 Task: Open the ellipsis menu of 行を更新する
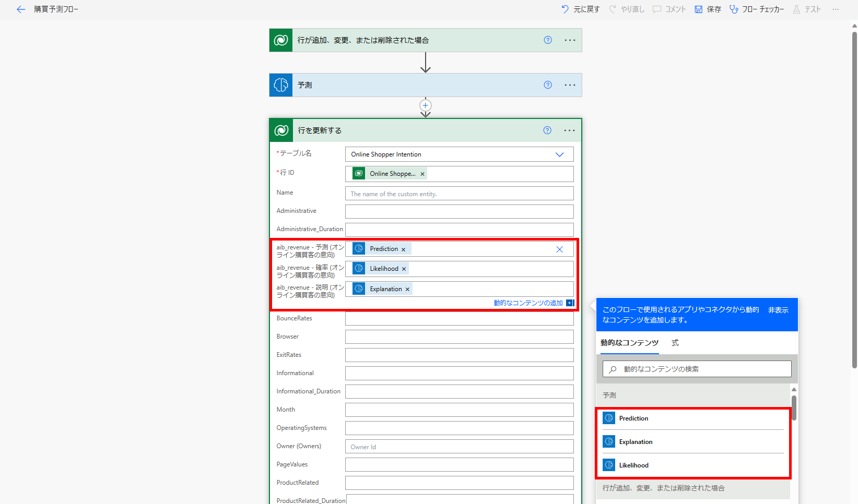tap(569, 130)
